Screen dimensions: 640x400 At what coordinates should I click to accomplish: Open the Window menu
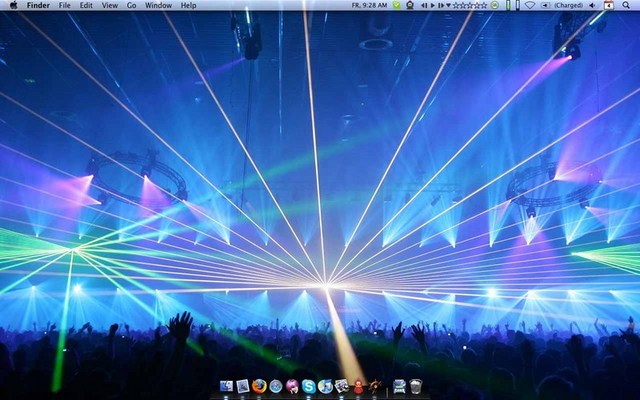[x=158, y=5]
